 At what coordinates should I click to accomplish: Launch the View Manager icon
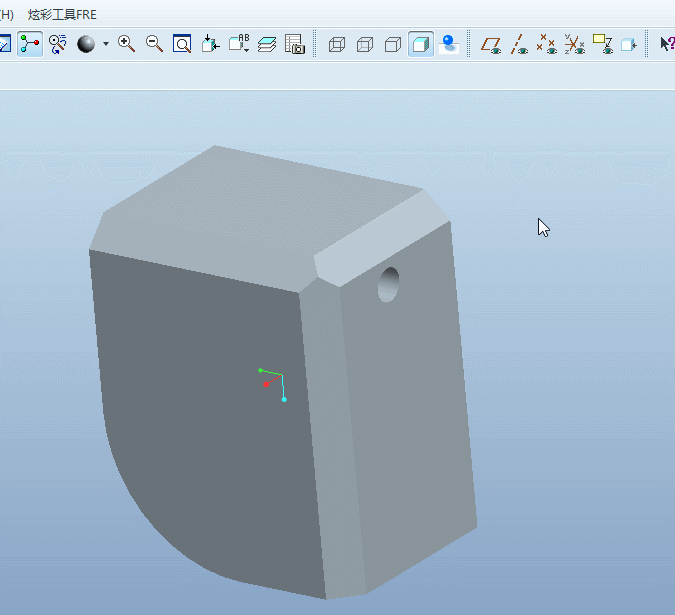[x=295, y=44]
